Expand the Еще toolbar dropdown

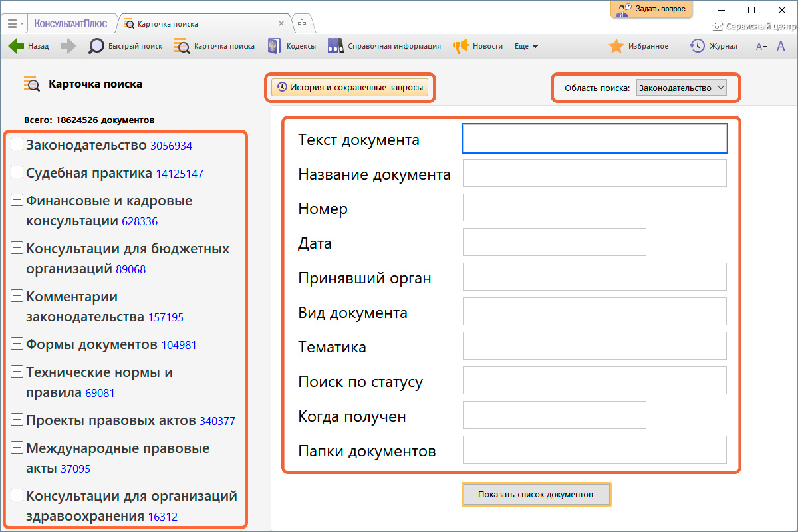click(x=526, y=46)
